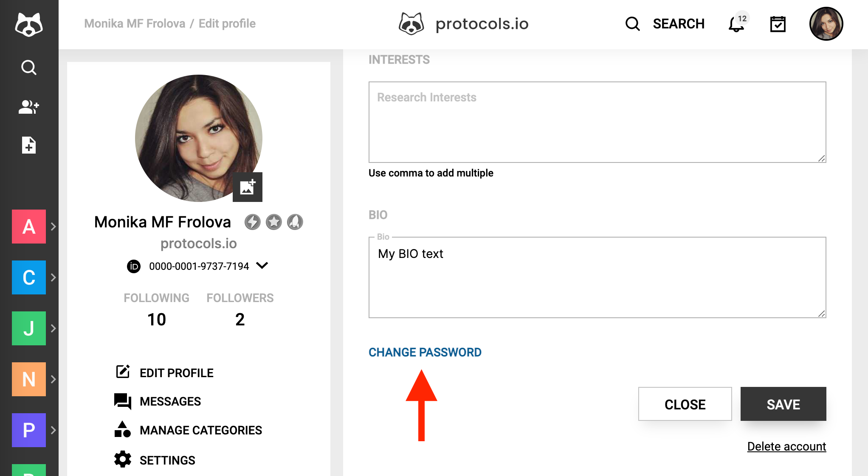Save the profile changes
Screen dimensions: 868x476
coord(783,404)
